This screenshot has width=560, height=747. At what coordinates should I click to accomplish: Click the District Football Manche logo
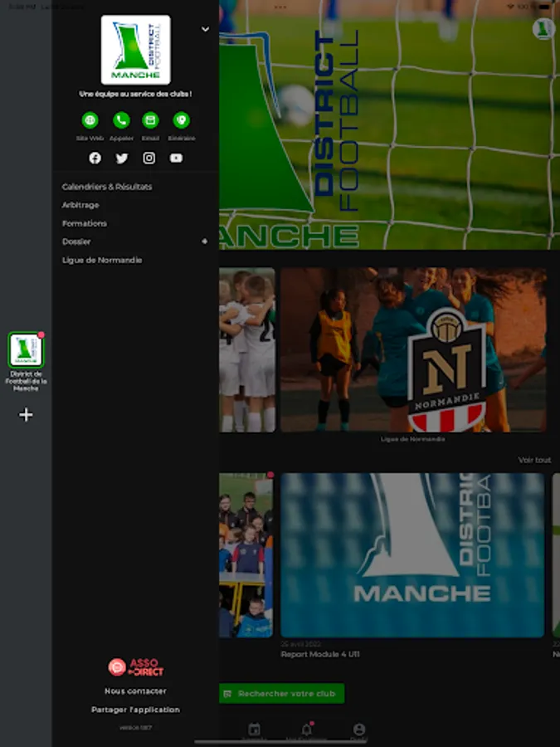(136, 50)
